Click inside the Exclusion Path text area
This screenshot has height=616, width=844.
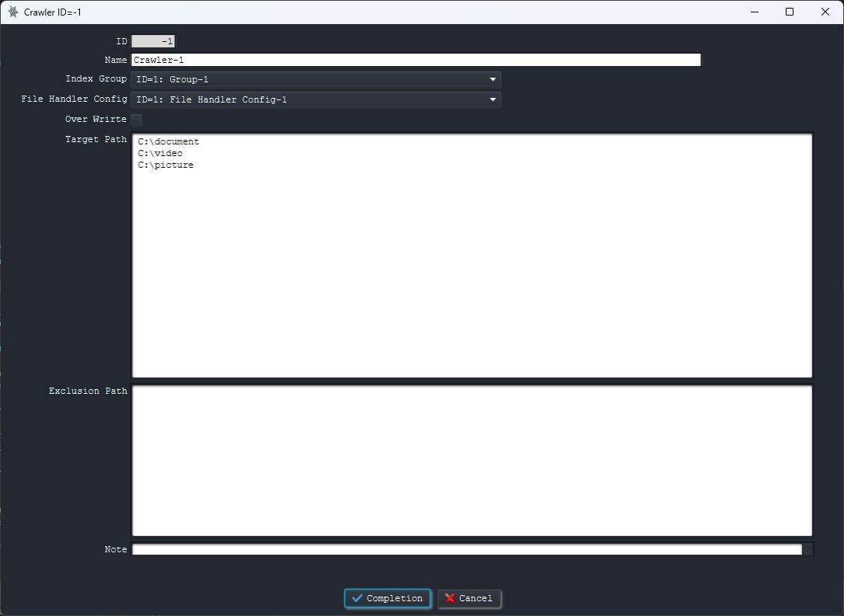pos(472,461)
